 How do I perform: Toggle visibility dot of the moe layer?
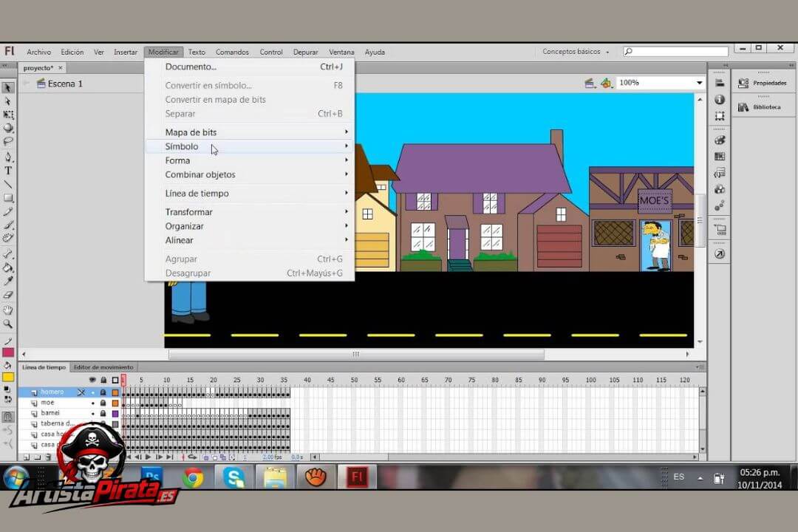click(92, 403)
